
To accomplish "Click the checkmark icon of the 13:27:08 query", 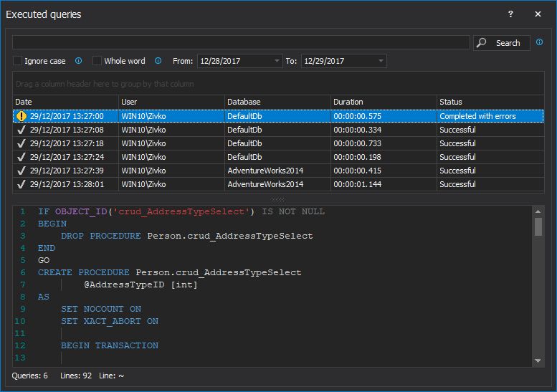I will pyautogui.click(x=21, y=130).
